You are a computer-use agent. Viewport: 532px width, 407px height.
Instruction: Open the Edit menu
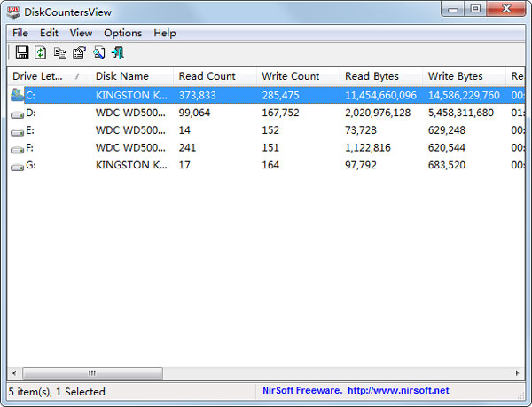49,33
